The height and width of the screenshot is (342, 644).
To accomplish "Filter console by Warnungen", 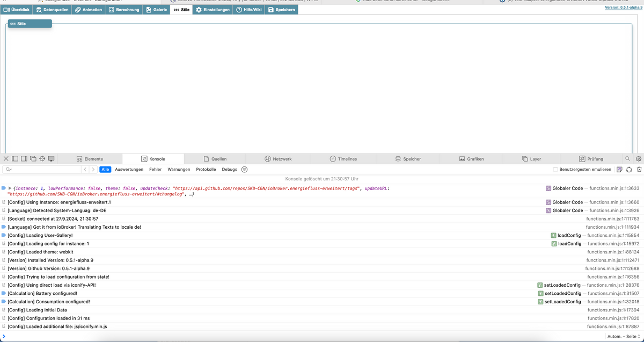I will [179, 170].
